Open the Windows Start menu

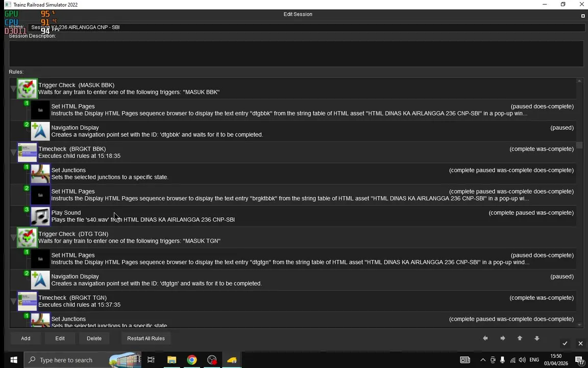click(13, 360)
